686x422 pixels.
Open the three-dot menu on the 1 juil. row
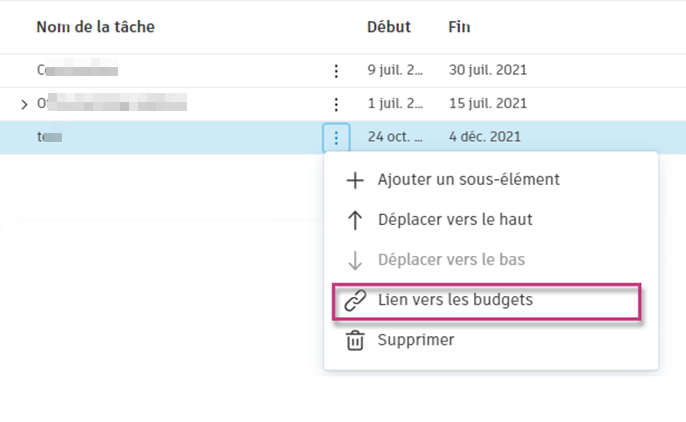336,104
